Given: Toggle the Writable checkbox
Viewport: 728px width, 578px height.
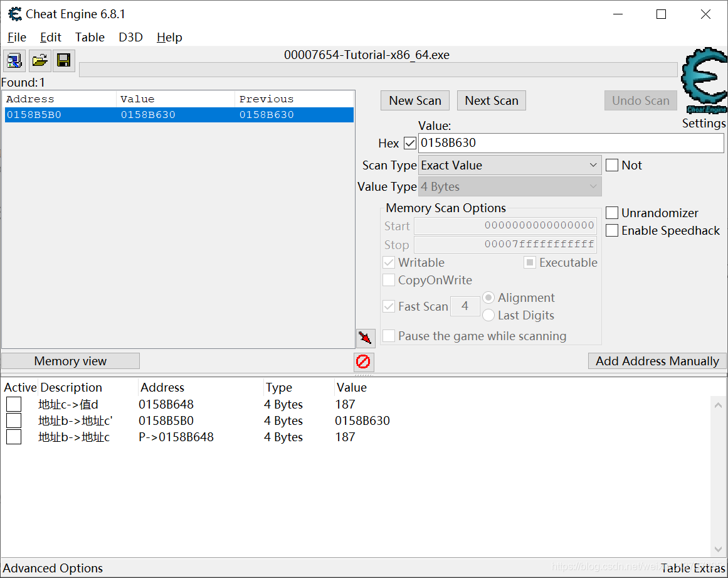Looking at the screenshot, I should point(389,262).
